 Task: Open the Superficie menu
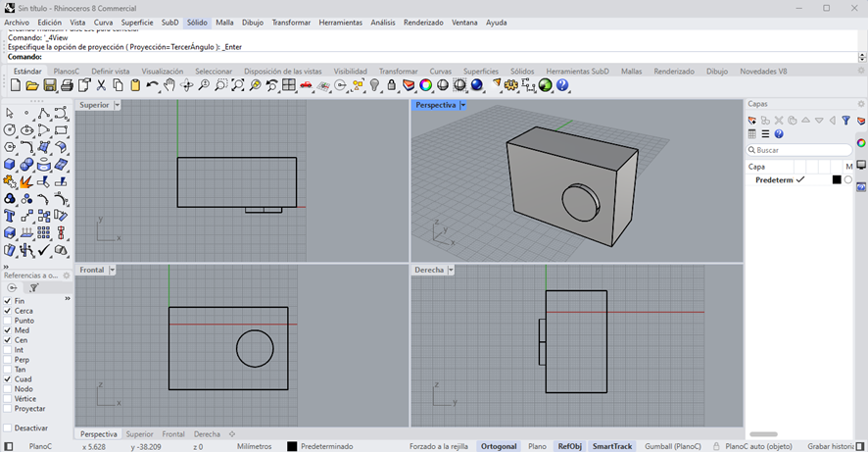[137, 23]
